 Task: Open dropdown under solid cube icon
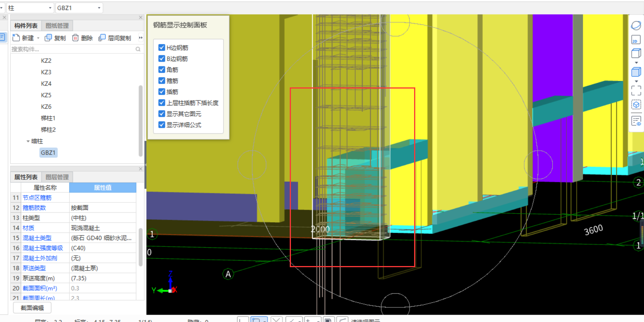pyautogui.click(x=636, y=81)
